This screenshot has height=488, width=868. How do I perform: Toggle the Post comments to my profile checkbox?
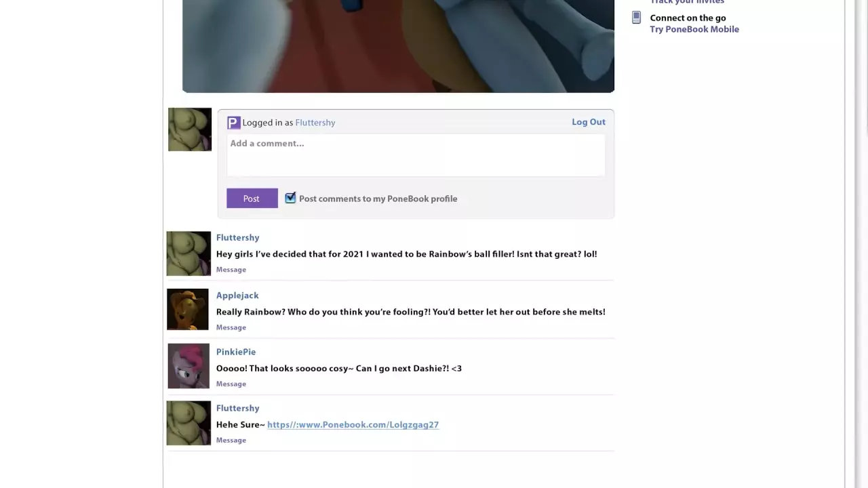(x=290, y=198)
